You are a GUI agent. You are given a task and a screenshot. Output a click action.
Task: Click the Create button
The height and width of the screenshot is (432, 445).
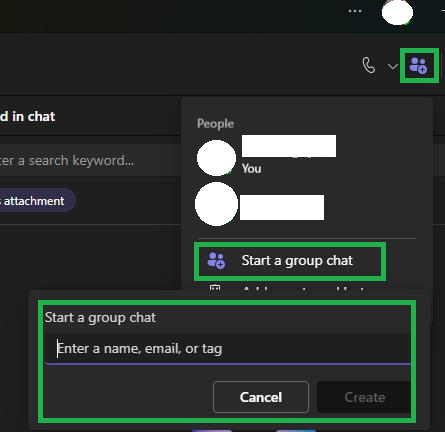(364, 397)
